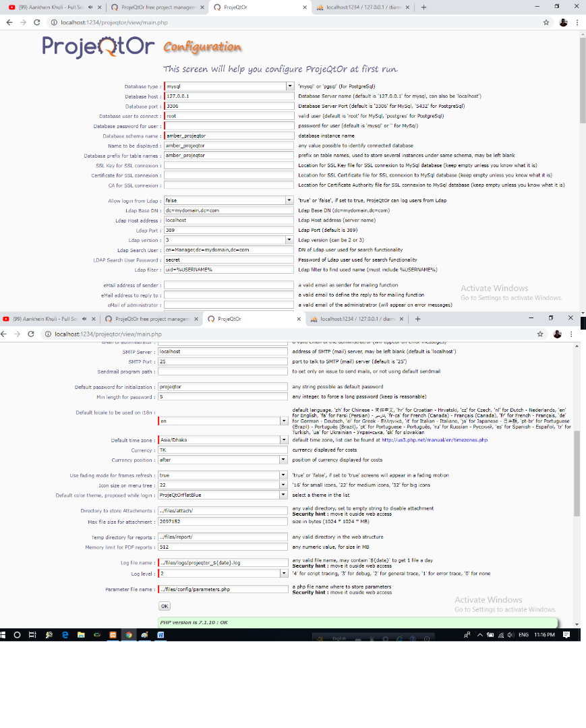Screen dimensions: 586x728
Task: Open Cortana search circle on the taskbar
Action: [17, 635]
